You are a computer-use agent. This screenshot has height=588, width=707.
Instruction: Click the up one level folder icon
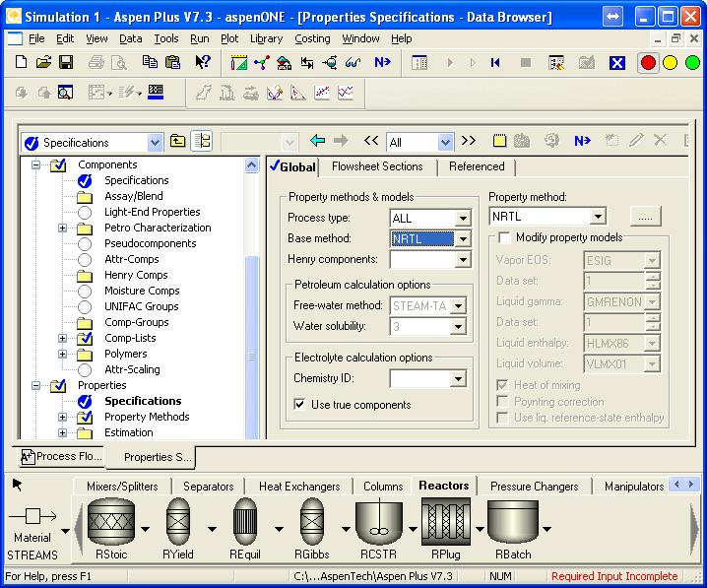pos(177,141)
